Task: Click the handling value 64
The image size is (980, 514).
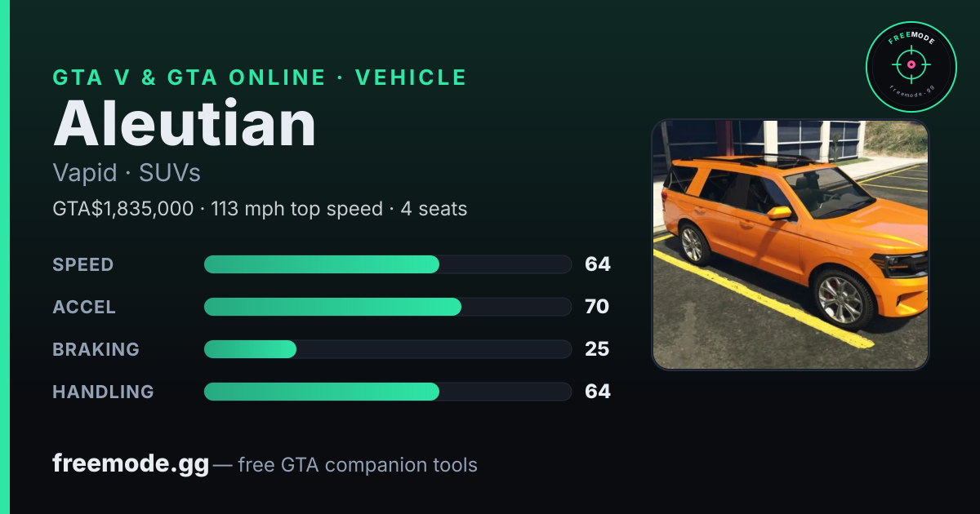Action: [x=597, y=392]
